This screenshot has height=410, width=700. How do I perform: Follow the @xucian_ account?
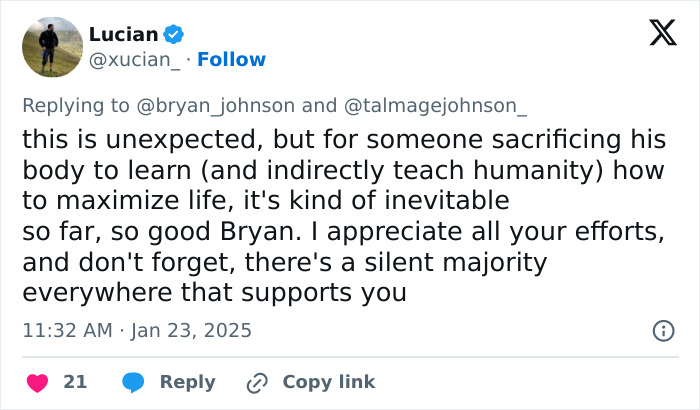[x=232, y=60]
